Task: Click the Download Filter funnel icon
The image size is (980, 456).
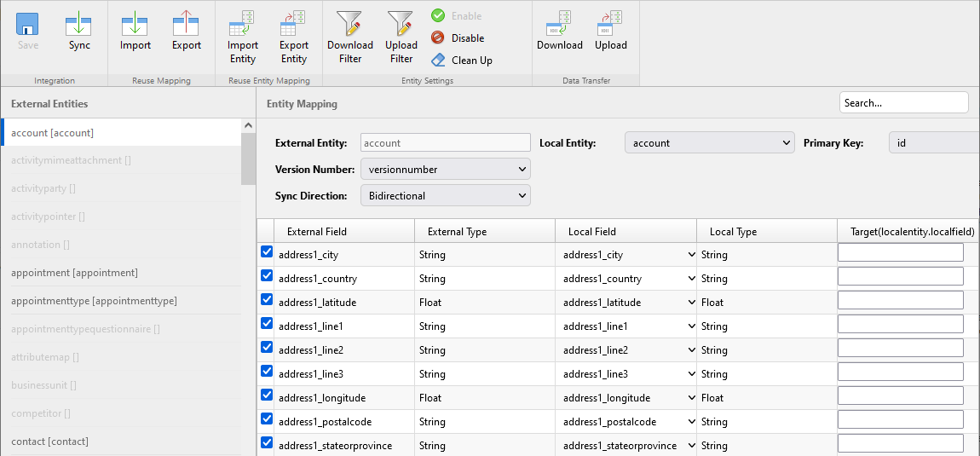Action: [x=350, y=24]
